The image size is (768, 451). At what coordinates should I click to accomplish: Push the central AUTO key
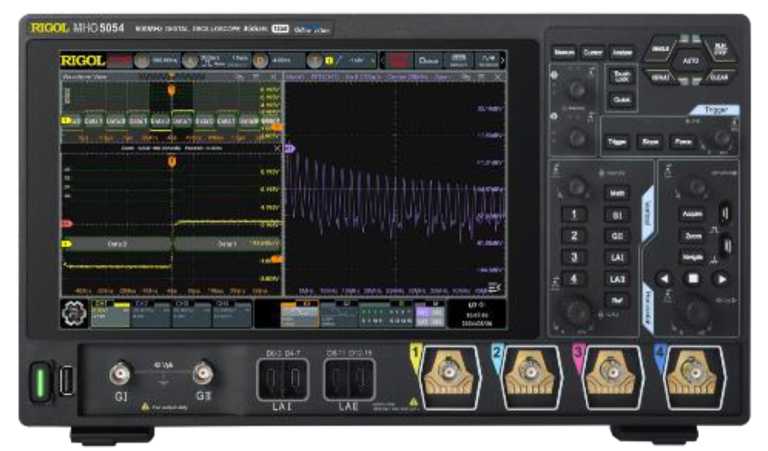coord(690,61)
